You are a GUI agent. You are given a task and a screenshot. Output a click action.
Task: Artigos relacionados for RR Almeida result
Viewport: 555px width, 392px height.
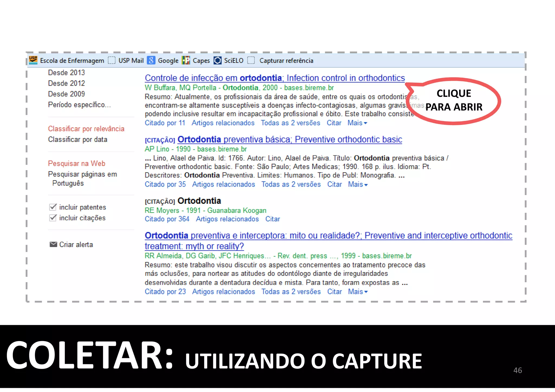point(224,292)
